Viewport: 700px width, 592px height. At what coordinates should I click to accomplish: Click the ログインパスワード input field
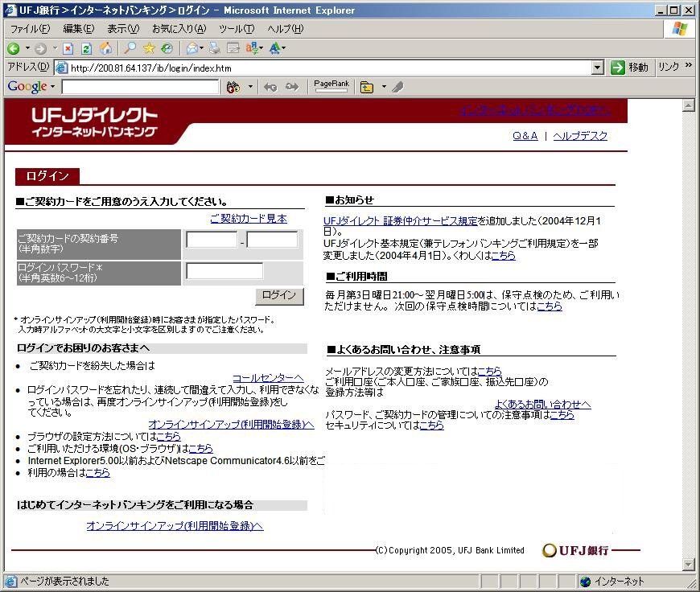pos(224,271)
